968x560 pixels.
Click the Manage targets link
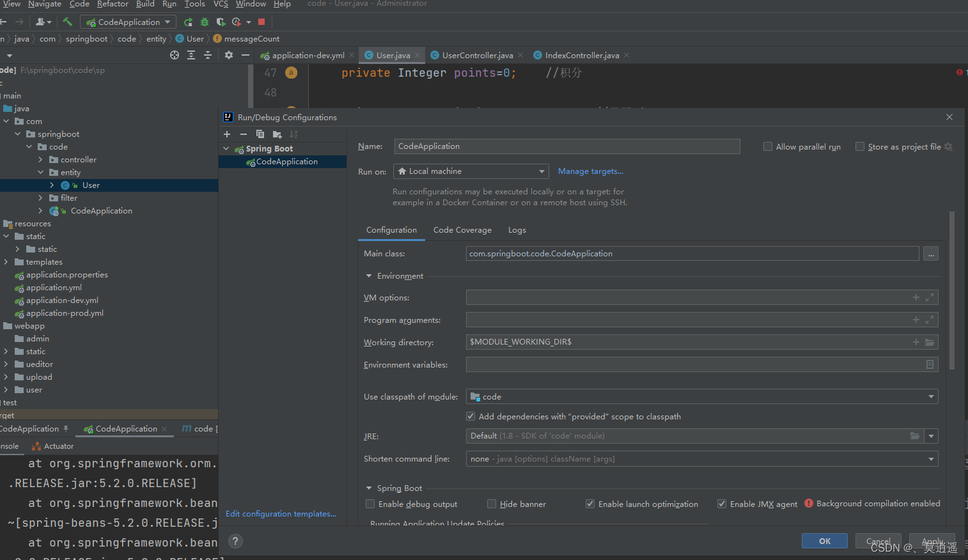coord(590,171)
